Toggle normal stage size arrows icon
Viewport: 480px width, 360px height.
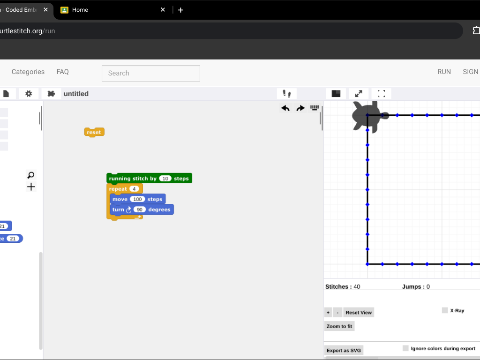click(358, 94)
